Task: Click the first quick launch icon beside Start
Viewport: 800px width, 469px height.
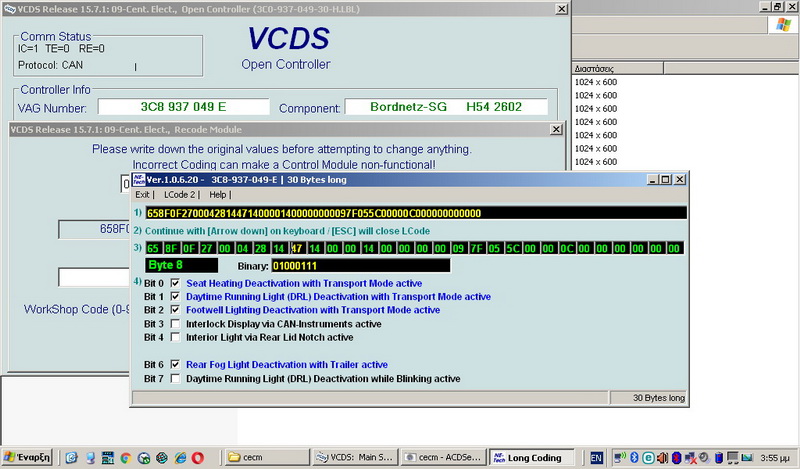Action: click(x=71, y=458)
